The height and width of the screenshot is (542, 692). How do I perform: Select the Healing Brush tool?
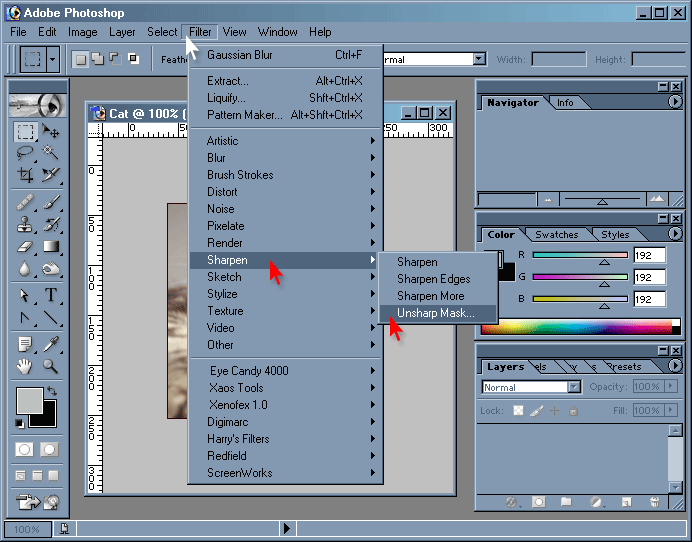click(x=25, y=203)
